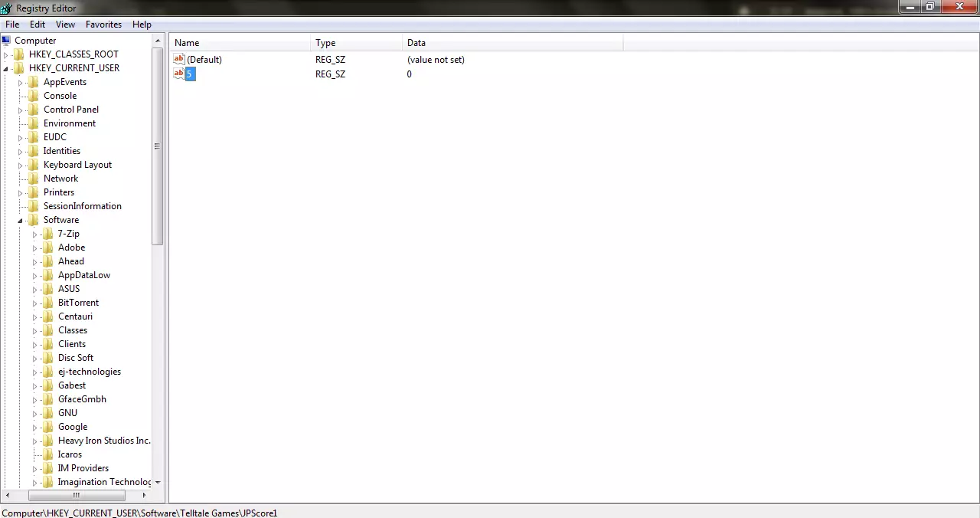Open the Edit menu
The width and height of the screenshot is (980, 518).
coord(38,25)
